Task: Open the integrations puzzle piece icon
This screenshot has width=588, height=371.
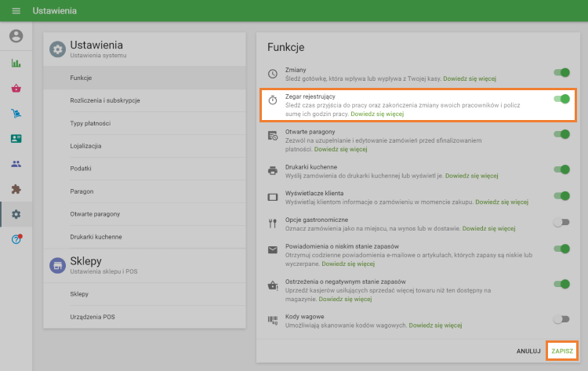Action: tap(16, 189)
